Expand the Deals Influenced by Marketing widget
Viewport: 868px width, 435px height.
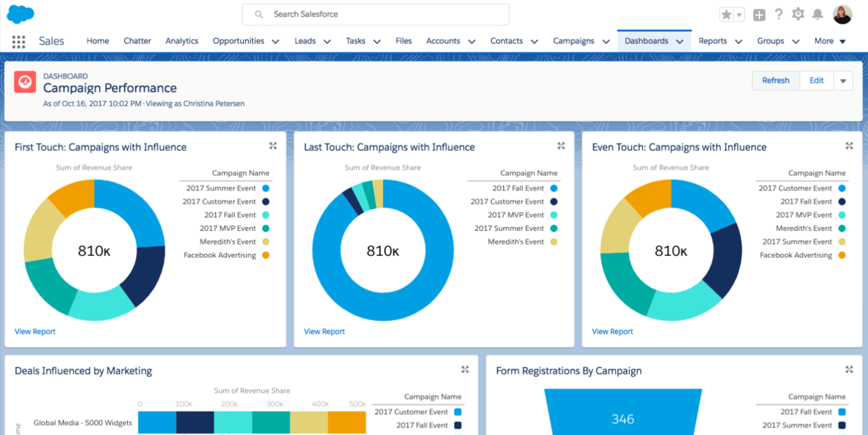coord(465,370)
